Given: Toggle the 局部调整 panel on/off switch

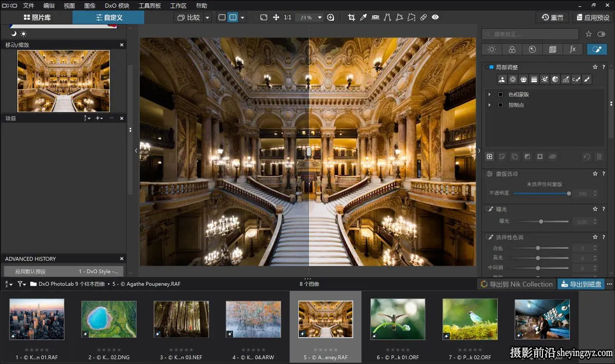Looking at the screenshot, I should [x=490, y=67].
